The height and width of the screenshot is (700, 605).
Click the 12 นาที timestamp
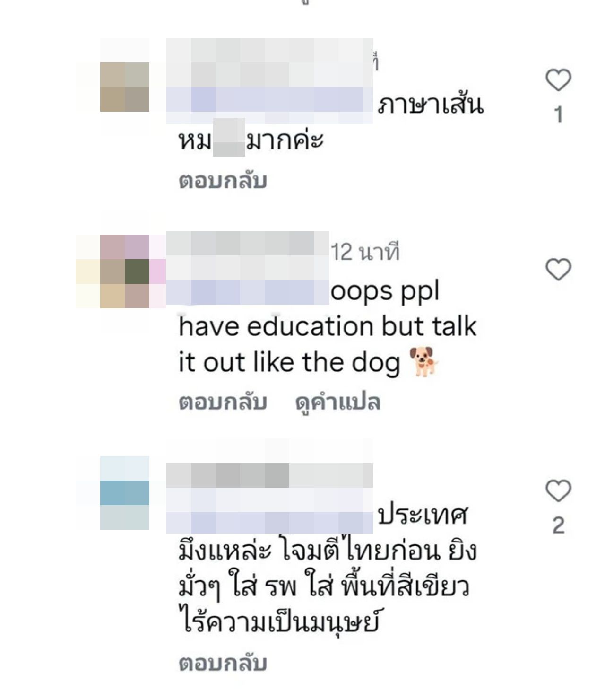coord(365,252)
